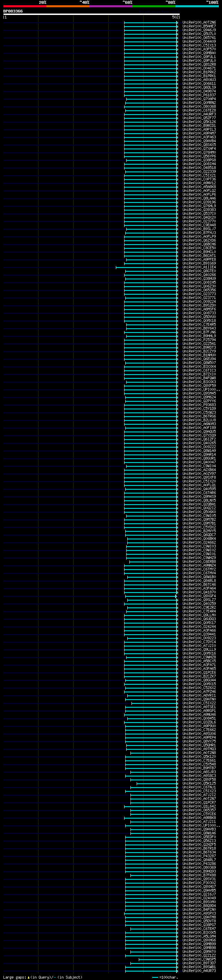Select the UniRef100_Q9AQU5 label
The width and height of the screenshot is (222, 980).
199,431
